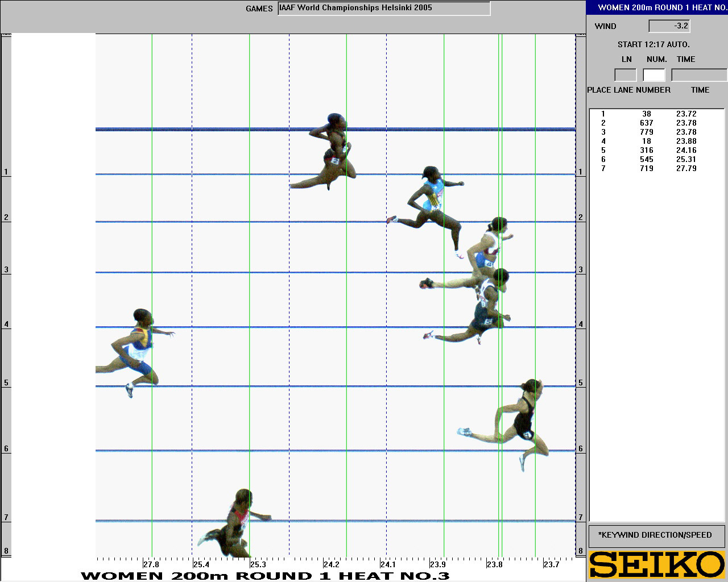
Task: Select the fourth place row with time 23.88
Action: point(647,142)
